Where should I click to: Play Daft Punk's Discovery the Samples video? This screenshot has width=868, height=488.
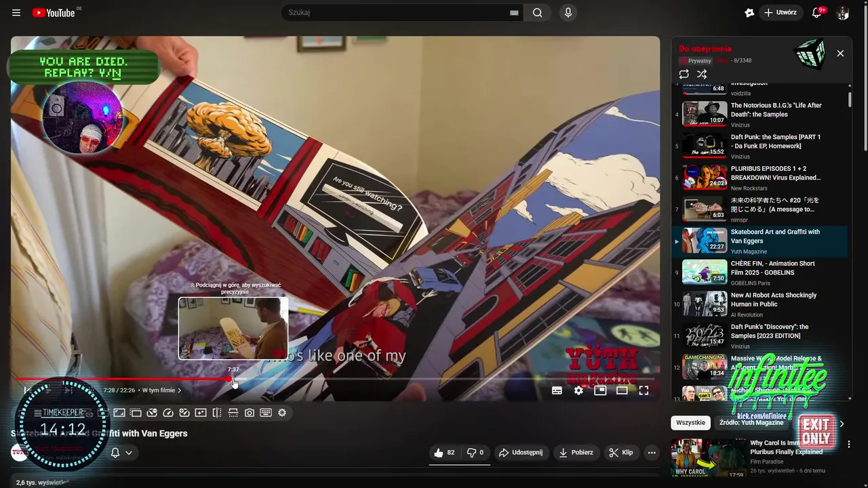point(759,335)
